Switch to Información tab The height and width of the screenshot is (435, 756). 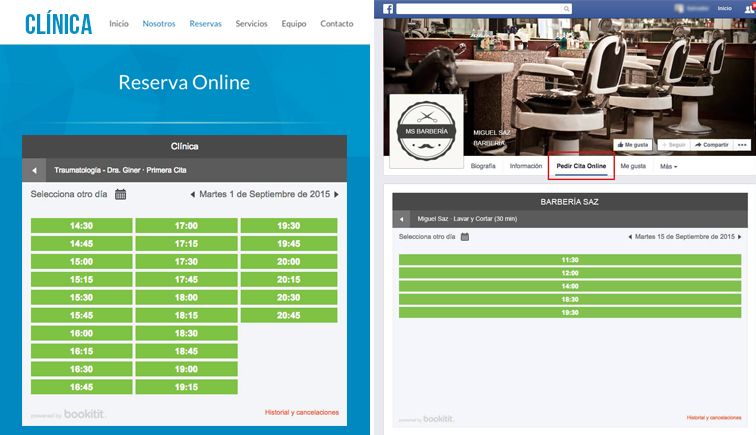tap(526, 166)
